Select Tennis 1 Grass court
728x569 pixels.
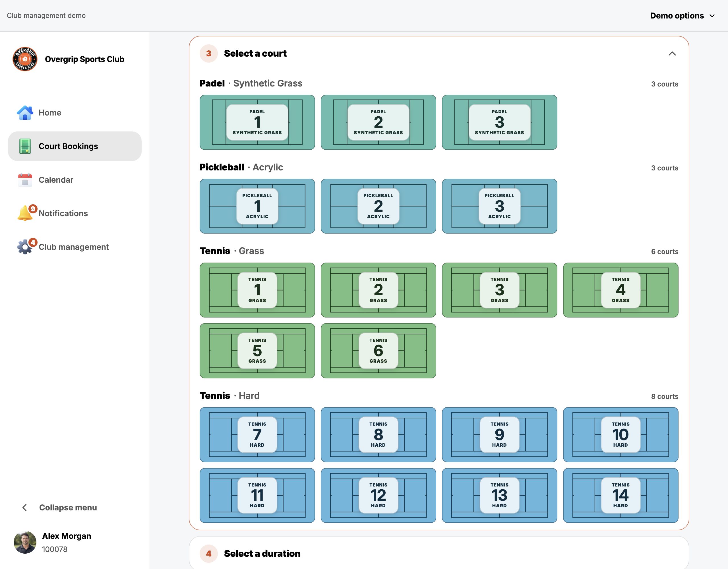pyautogui.click(x=257, y=290)
